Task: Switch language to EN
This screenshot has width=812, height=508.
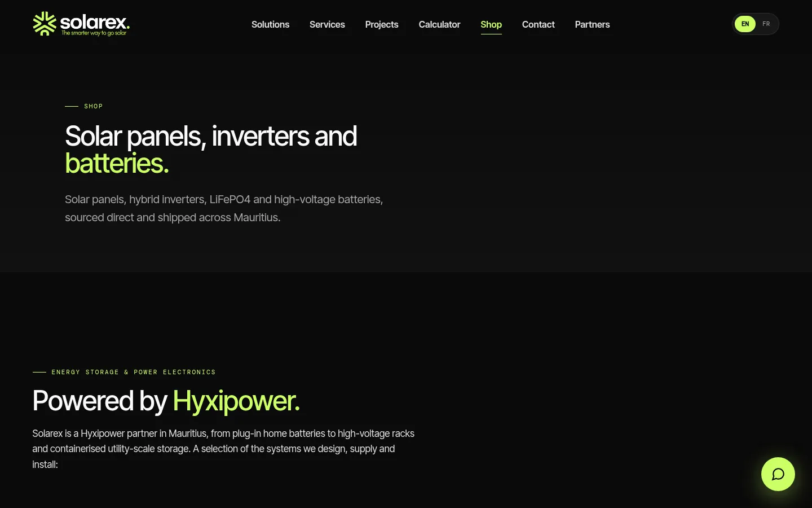Action: (745, 24)
